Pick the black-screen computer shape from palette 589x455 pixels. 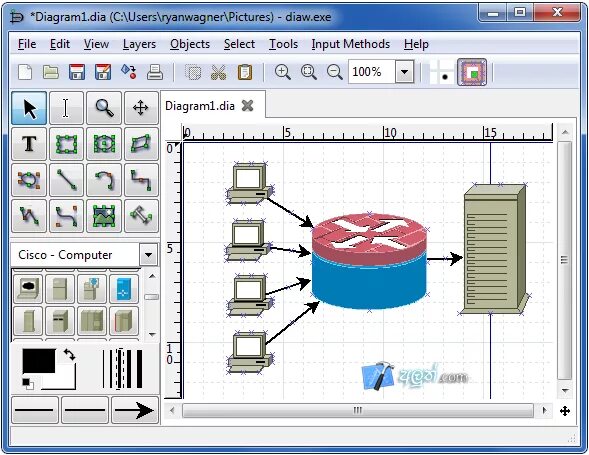(x=29, y=289)
